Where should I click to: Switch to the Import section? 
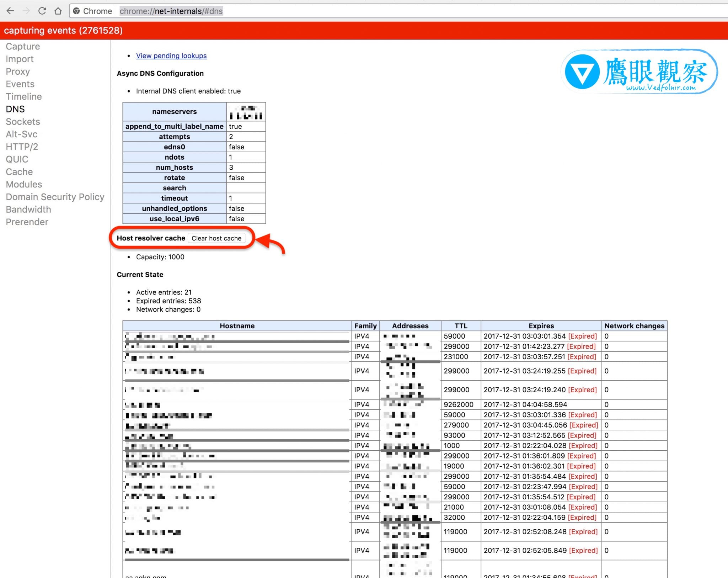click(x=20, y=59)
